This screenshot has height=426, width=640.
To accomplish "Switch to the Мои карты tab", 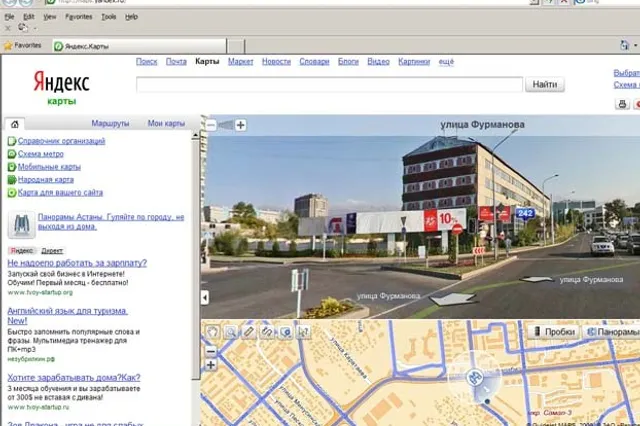I will (x=166, y=123).
